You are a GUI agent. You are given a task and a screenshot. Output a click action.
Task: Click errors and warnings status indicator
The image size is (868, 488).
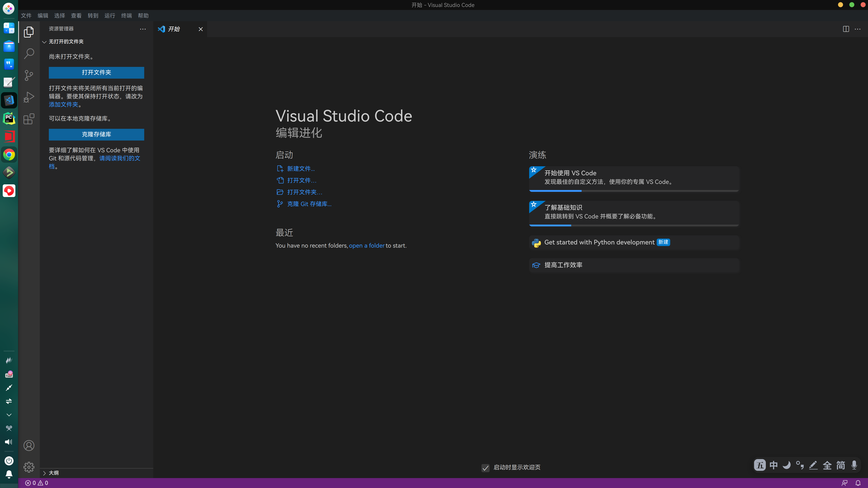pyautogui.click(x=37, y=483)
